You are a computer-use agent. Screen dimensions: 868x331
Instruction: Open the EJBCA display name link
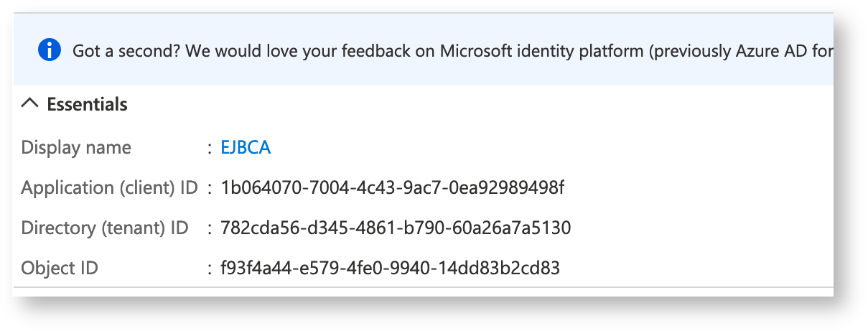click(x=246, y=148)
